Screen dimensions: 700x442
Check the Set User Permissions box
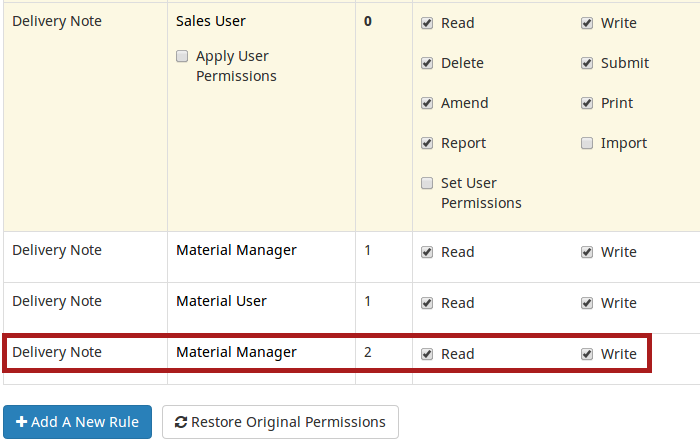click(x=427, y=183)
